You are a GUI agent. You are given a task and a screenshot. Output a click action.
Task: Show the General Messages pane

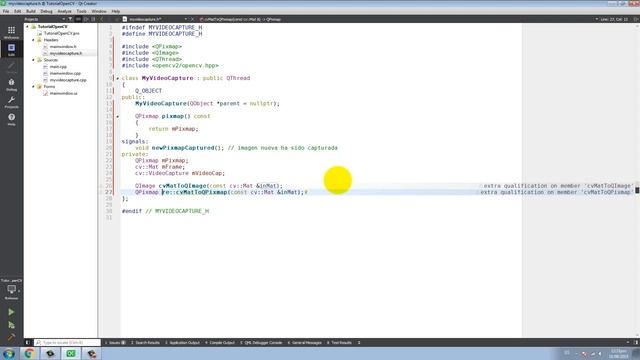(304, 342)
